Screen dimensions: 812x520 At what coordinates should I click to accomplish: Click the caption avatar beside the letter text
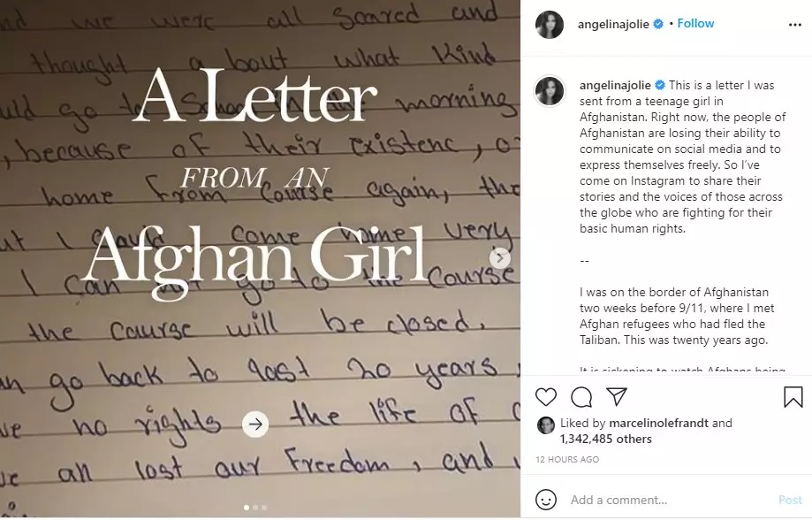550,90
